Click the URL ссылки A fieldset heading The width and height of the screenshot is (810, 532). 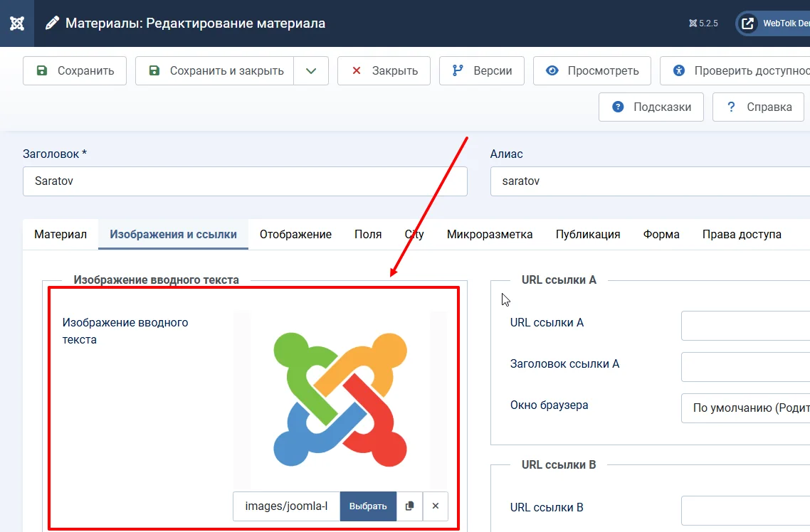point(559,280)
